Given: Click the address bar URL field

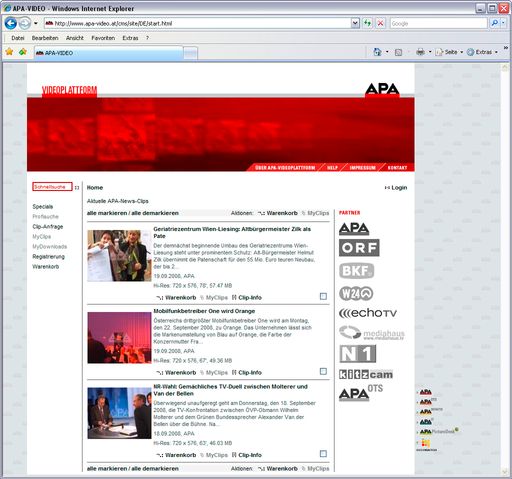Looking at the screenshot, I should (197, 23).
